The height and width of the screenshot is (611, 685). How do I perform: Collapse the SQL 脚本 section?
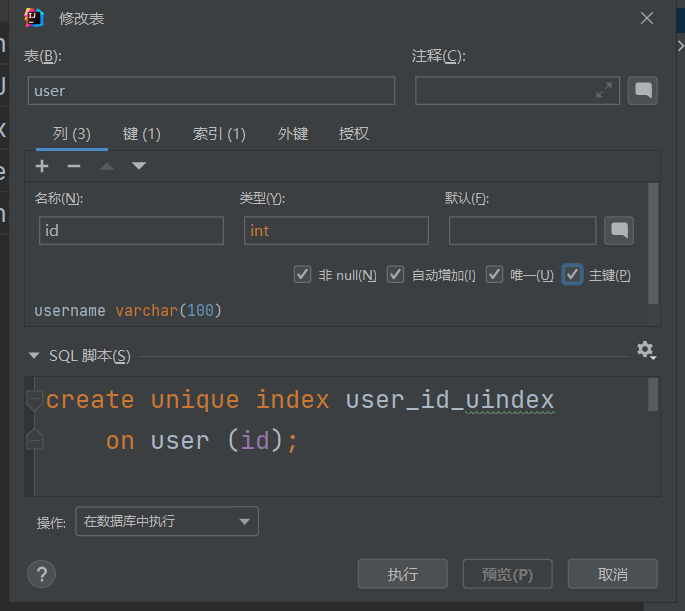tap(34, 356)
